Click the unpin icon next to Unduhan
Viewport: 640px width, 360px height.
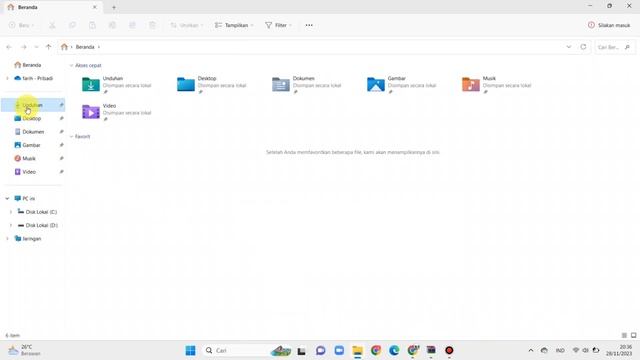(x=61, y=105)
